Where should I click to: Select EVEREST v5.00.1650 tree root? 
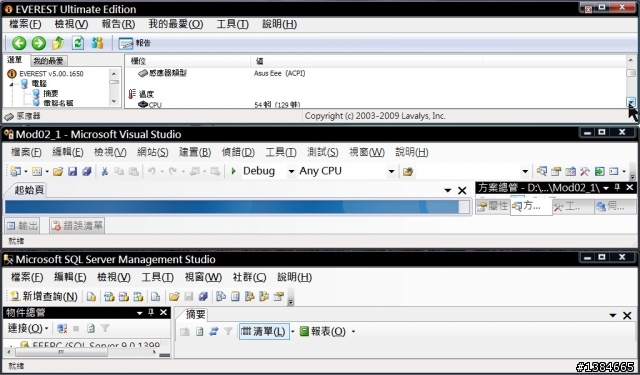46,74
